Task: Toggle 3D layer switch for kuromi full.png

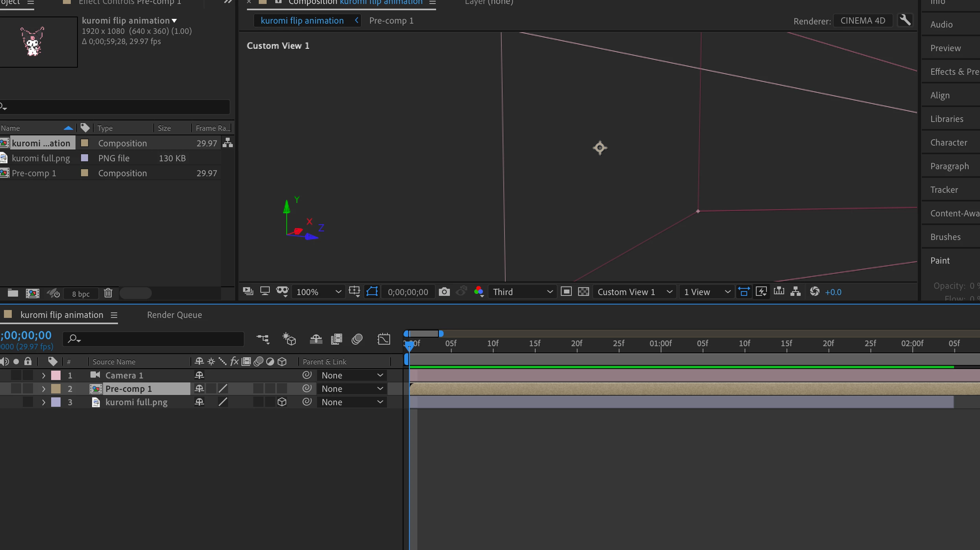Action: (282, 402)
